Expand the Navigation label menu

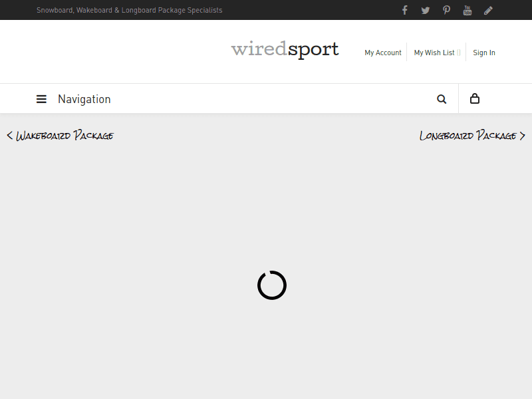(x=84, y=98)
